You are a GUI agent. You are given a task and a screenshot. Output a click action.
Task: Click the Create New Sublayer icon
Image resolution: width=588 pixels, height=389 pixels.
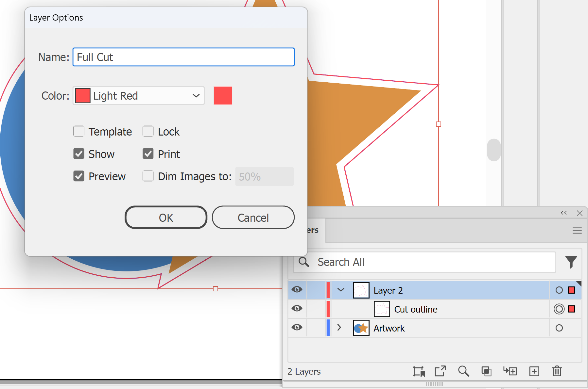510,371
